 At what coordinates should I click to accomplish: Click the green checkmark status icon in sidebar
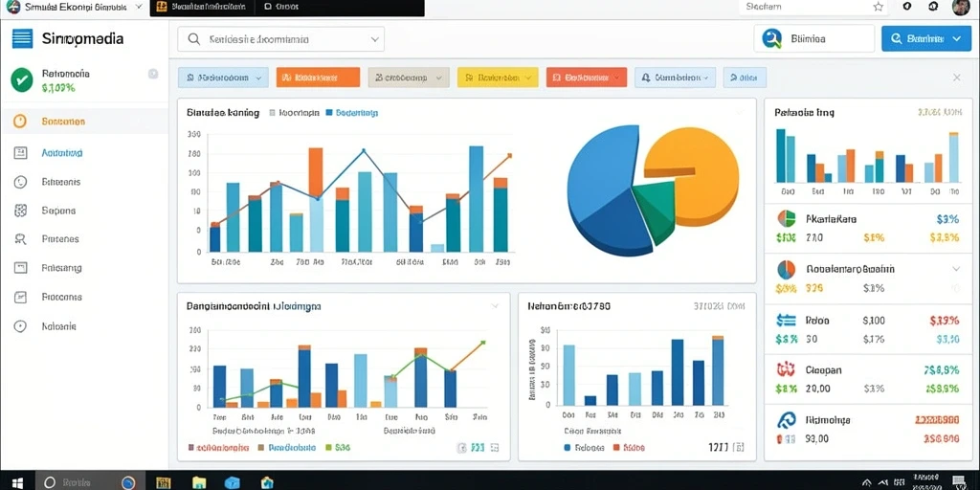(22, 80)
